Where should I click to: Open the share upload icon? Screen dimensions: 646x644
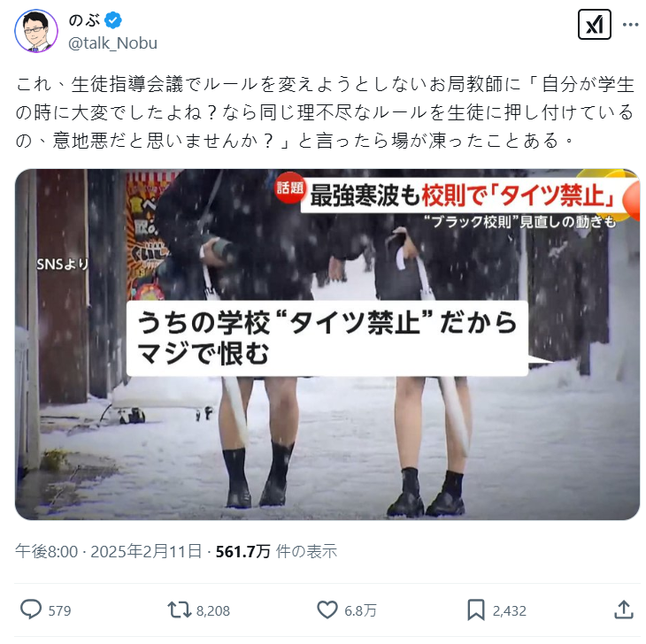coord(624,609)
